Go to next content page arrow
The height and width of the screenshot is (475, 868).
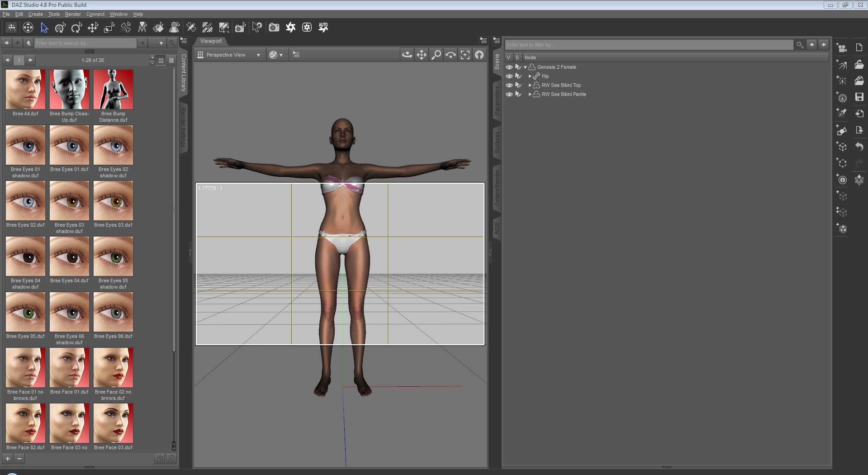30,60
